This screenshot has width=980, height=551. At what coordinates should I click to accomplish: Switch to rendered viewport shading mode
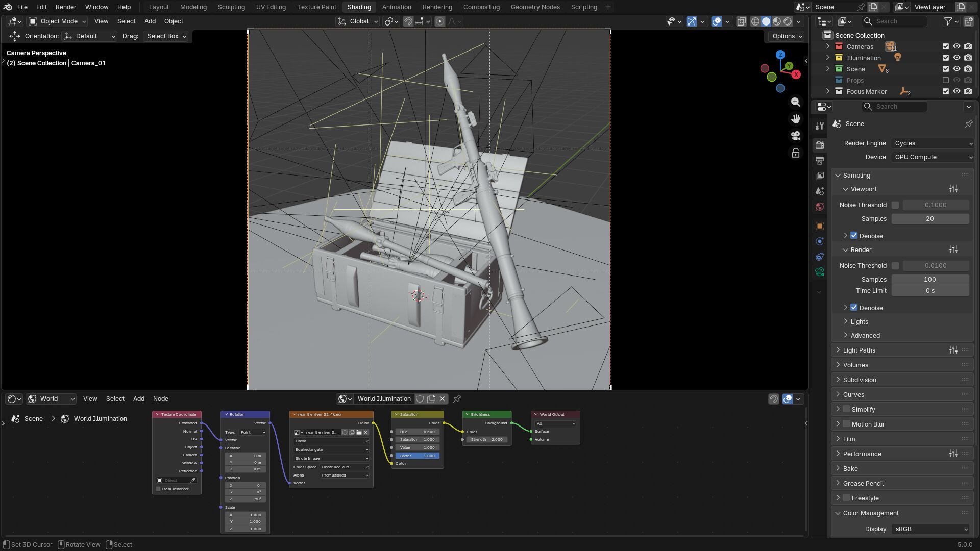tap(788, 21)
